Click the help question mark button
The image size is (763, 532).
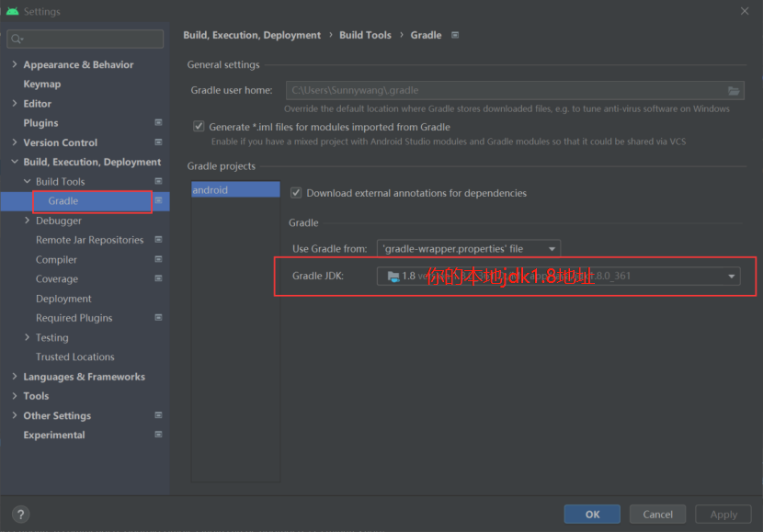pos(19,514)
